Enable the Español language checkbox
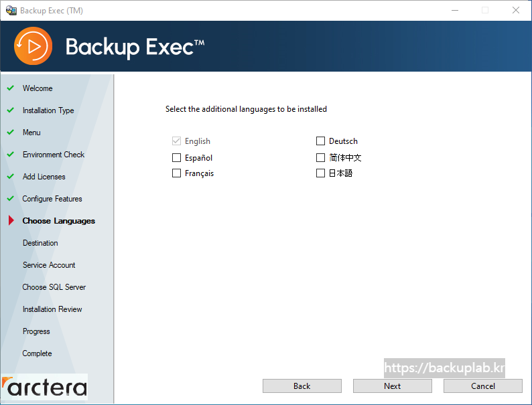 (x=176, y=157)
